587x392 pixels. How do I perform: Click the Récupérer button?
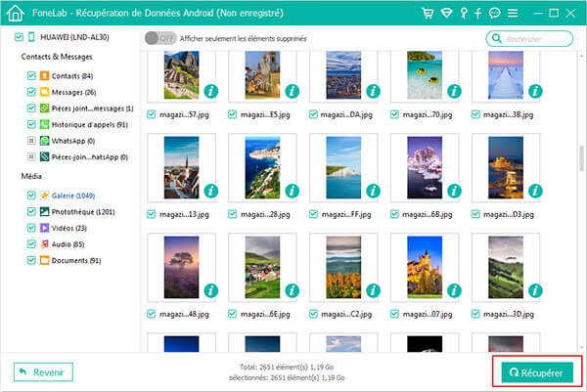tap(537, 372)
